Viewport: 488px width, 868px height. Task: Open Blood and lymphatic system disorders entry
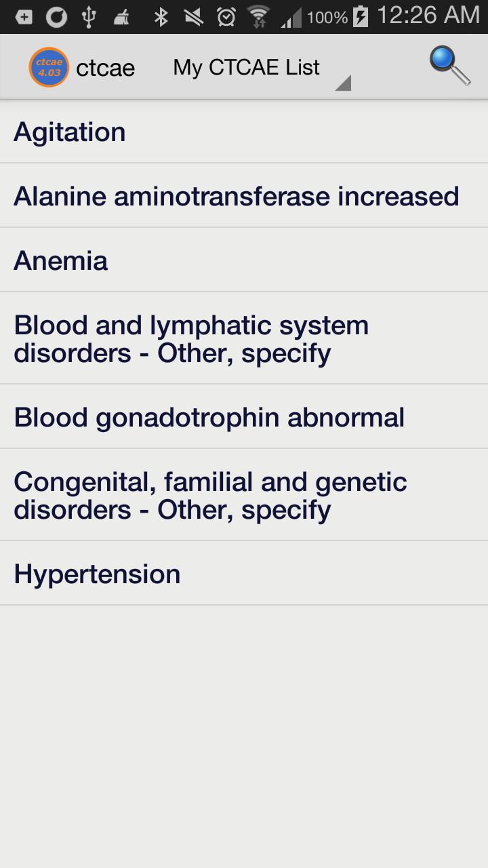(244, 338)
